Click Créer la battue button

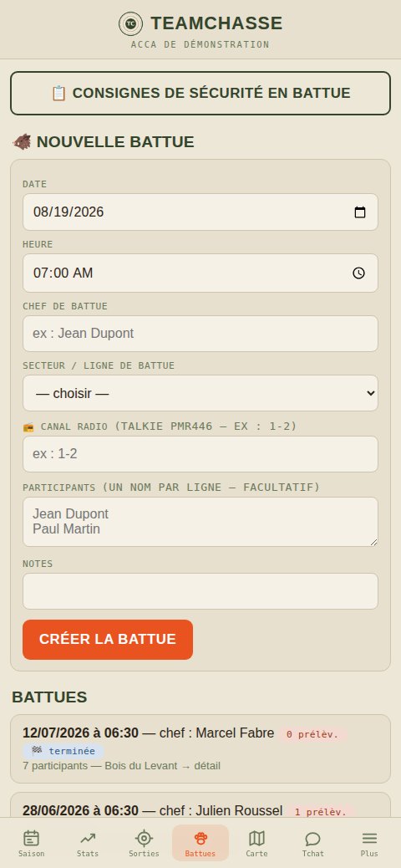(x=108, y=640)
